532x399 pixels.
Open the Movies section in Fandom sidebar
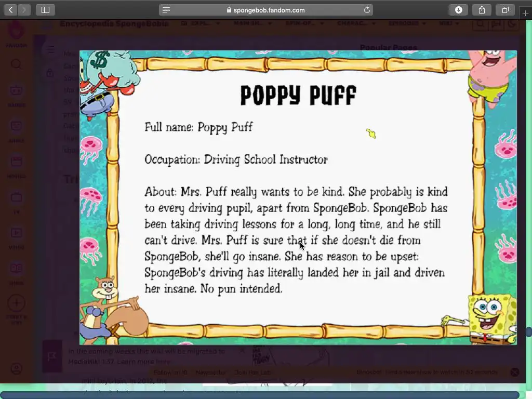point(16,166)
